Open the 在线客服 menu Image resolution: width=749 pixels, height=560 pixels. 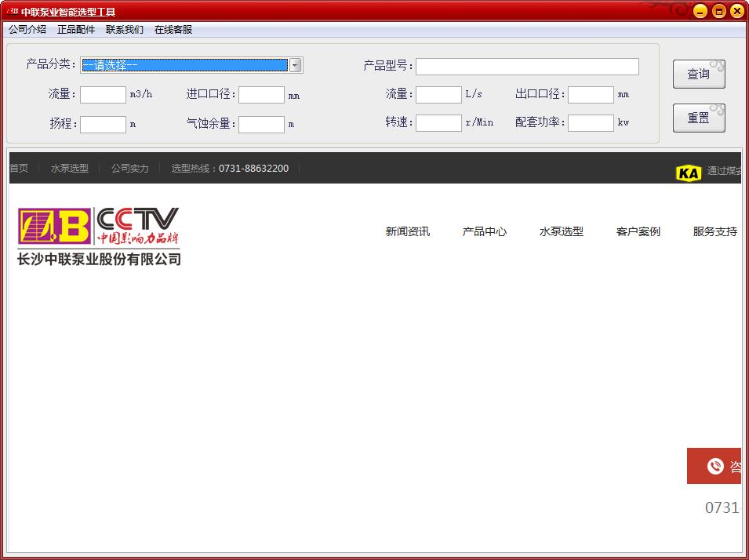(173, 30)
